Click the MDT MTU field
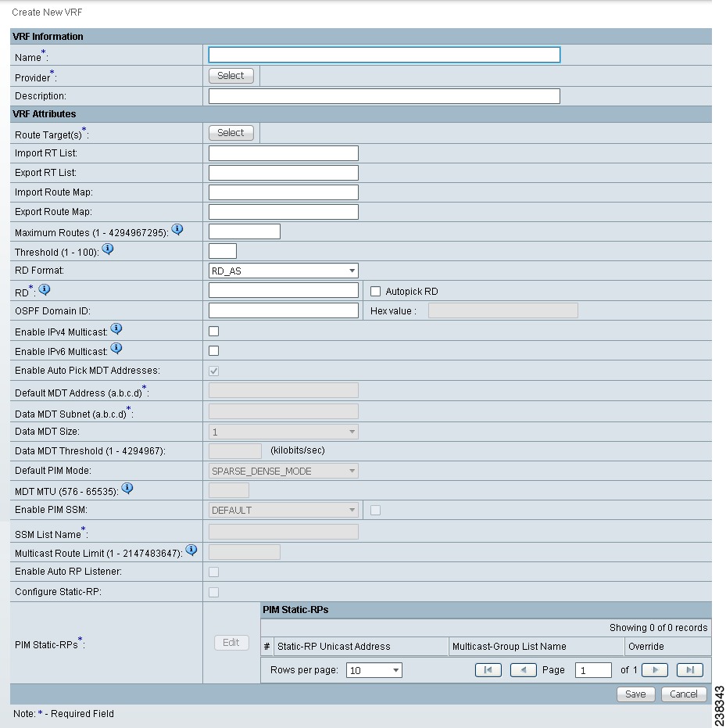Screen dimensions: 726x728 (x=229, y=490)
